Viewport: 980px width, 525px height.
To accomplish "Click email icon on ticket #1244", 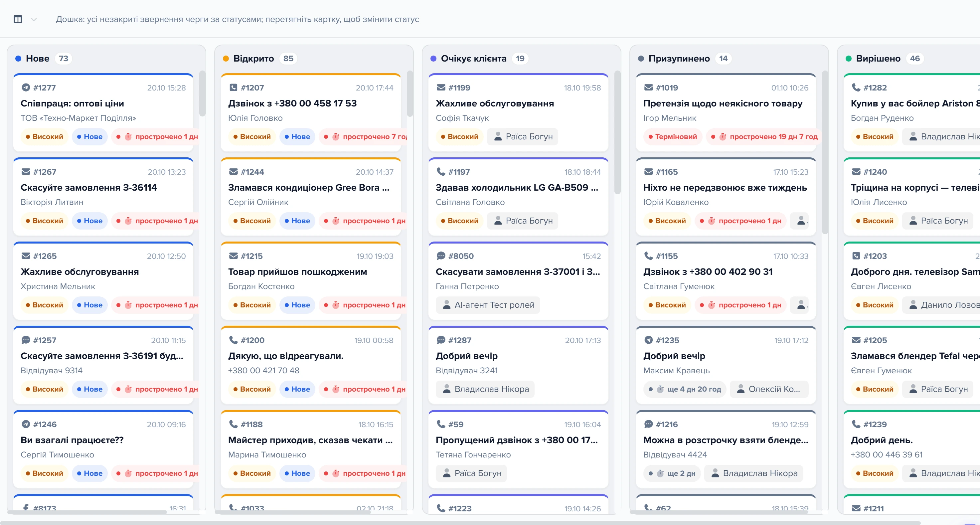I will (234, 172).
